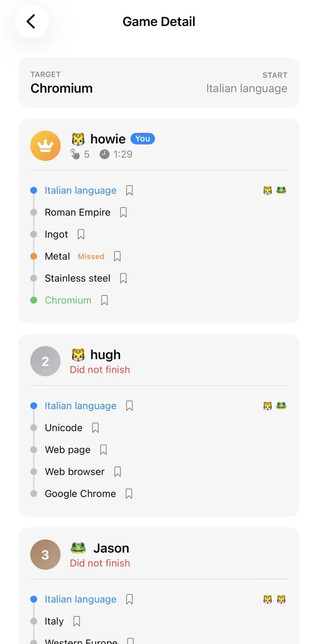Select Google Chrome in hugh's path

click(x=80, y=493)
